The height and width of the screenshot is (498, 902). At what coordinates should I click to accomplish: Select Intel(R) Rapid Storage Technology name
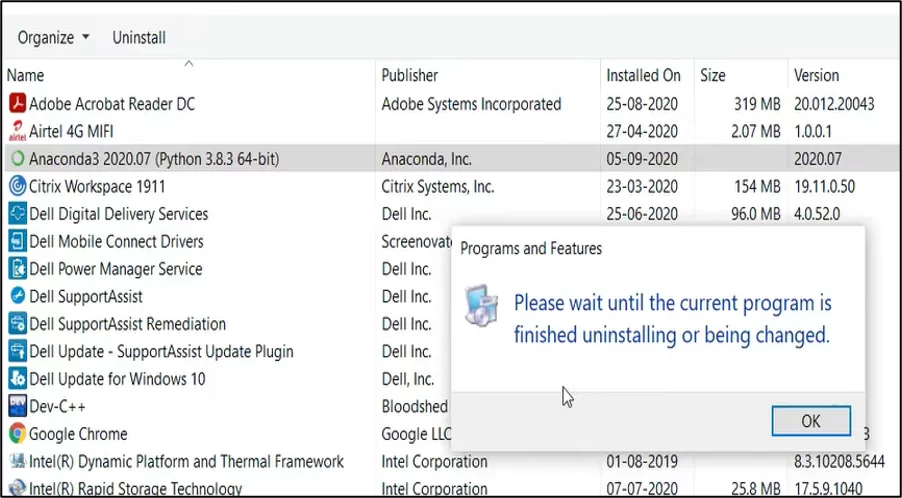pyautogui.click(x=136, y=489)
